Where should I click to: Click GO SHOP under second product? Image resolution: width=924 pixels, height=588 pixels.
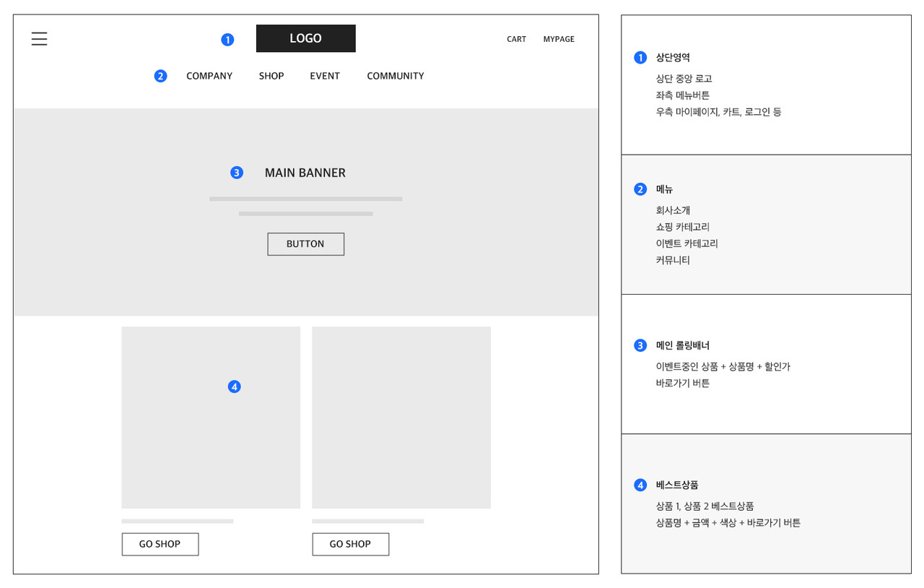tap(350, 544)
